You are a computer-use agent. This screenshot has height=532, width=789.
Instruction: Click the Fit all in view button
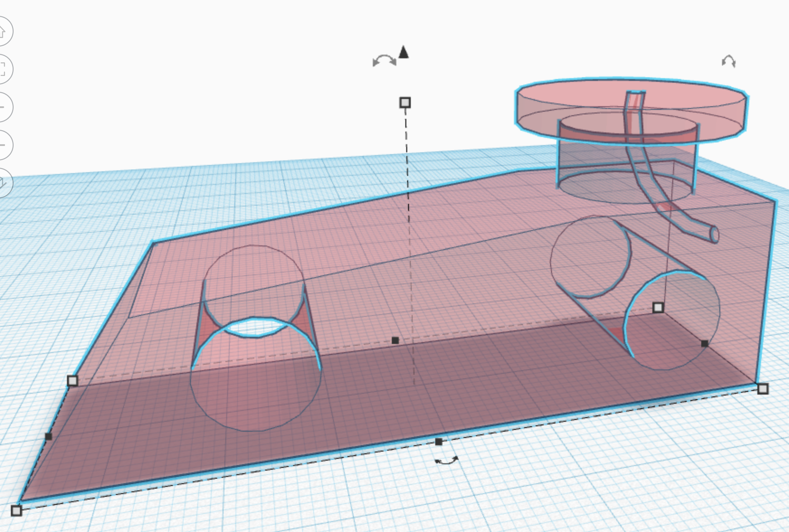2,69
